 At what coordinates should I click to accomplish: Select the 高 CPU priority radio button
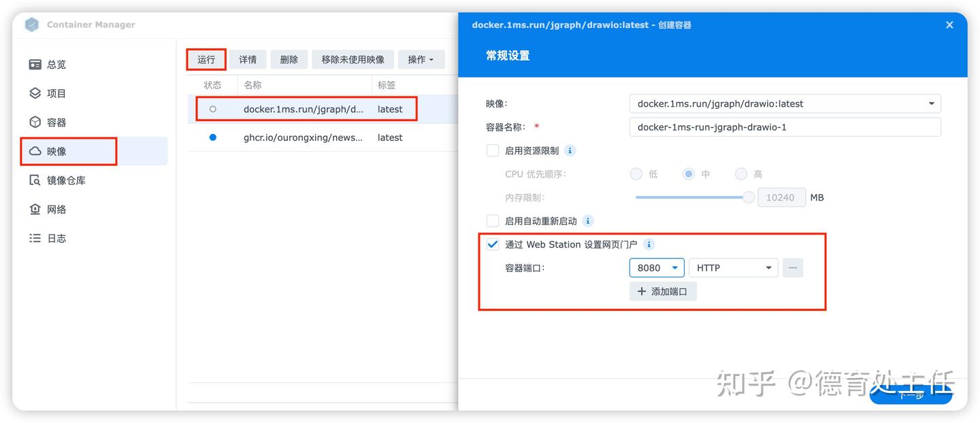[740, 173]
